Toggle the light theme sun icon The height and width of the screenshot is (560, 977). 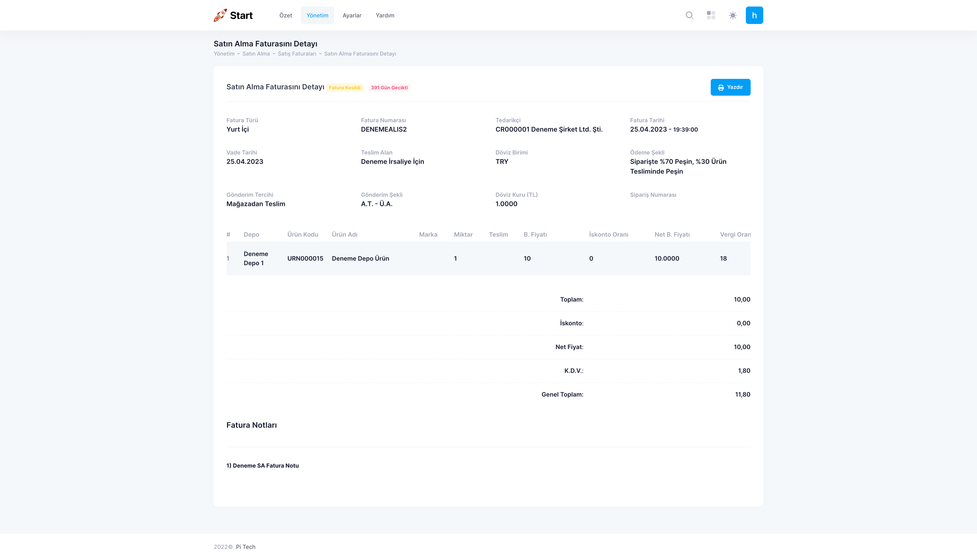point(733,15)
